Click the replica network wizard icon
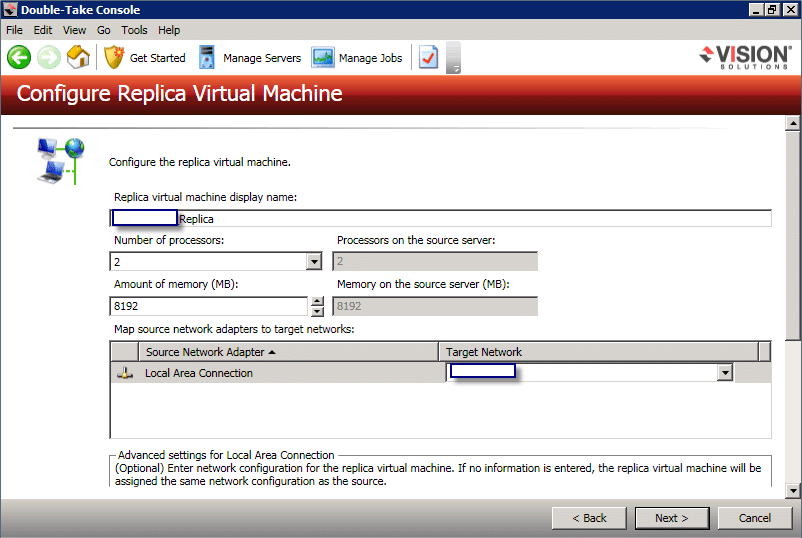802x538 pixels. coord(60,161)
